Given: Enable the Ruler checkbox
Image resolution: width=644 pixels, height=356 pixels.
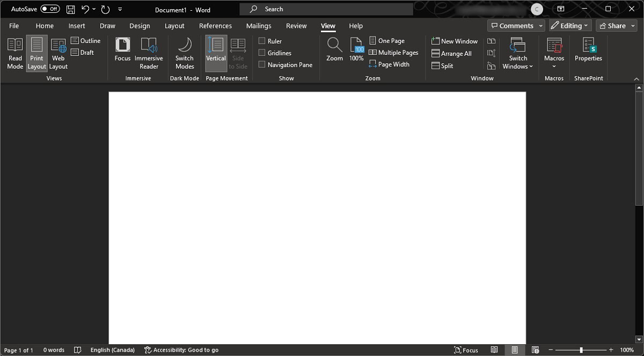Looking at the screenshot, I should coord(262,41).
